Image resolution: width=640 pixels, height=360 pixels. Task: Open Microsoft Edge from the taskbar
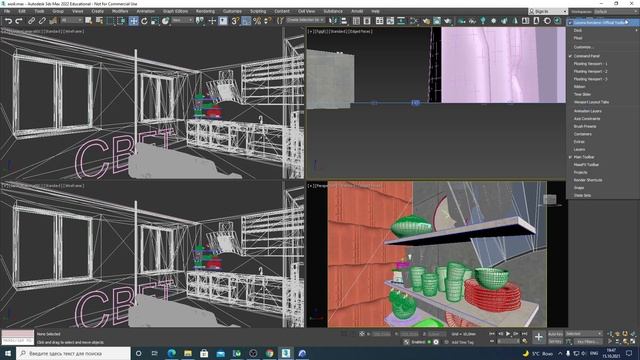pos(171,353)
